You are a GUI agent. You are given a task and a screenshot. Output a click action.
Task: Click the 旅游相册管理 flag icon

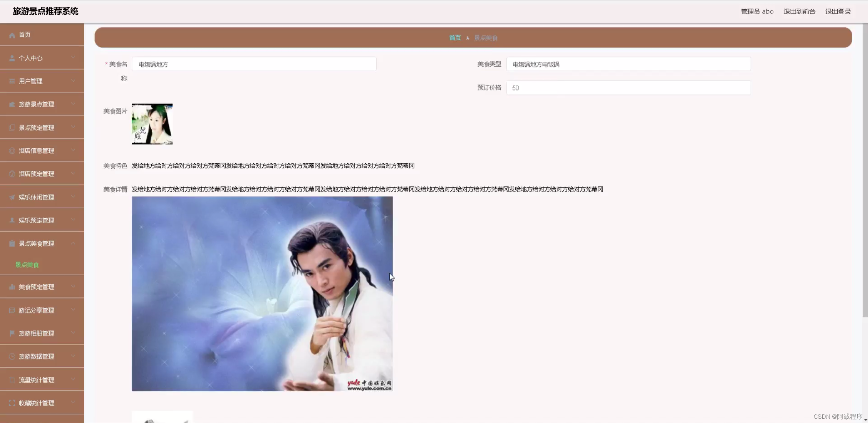click(x=12, y=333)
